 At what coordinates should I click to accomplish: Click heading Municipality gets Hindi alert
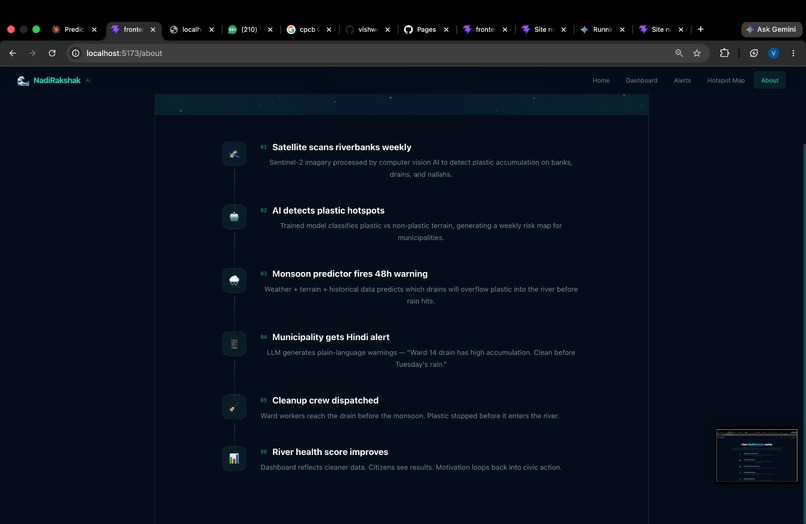(x=331, y=337)
